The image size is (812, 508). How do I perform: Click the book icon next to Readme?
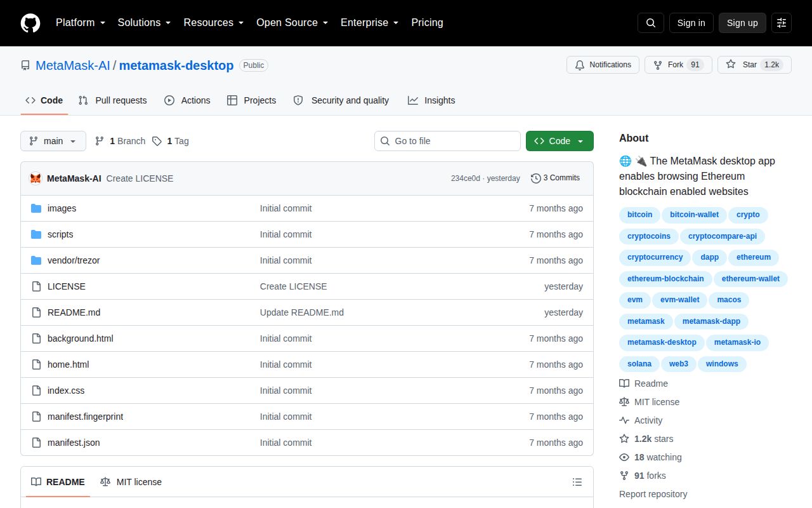coord(624,384)
